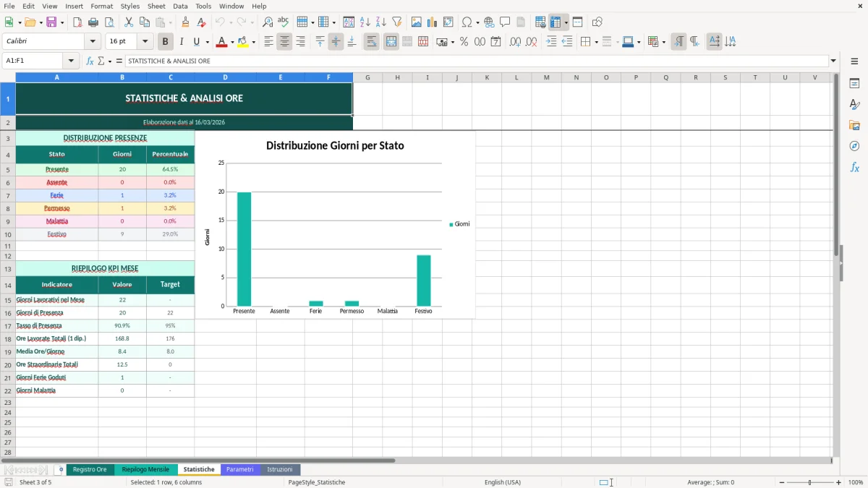Switch to Riepilogo Mensile sheet tab

tap(145, 469)
